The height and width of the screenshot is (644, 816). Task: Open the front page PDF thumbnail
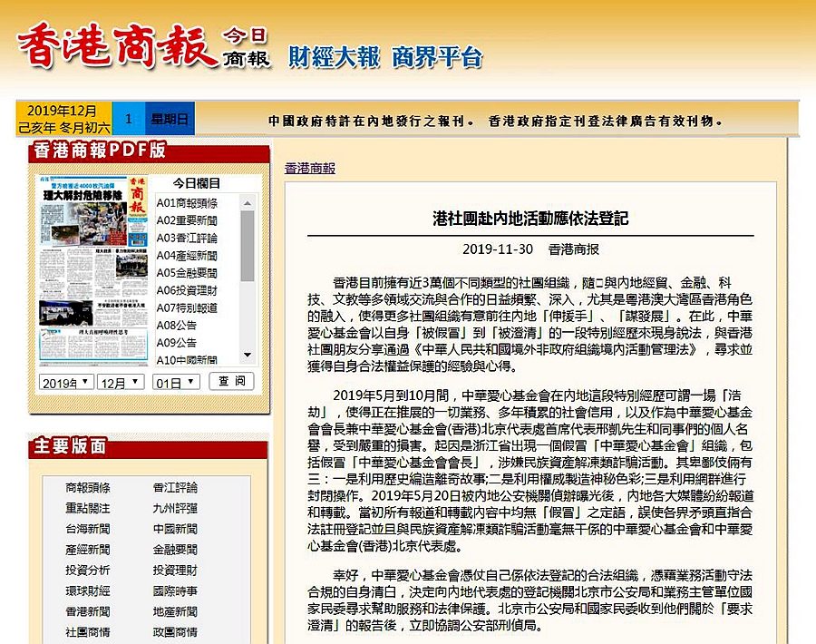[93, 270]
